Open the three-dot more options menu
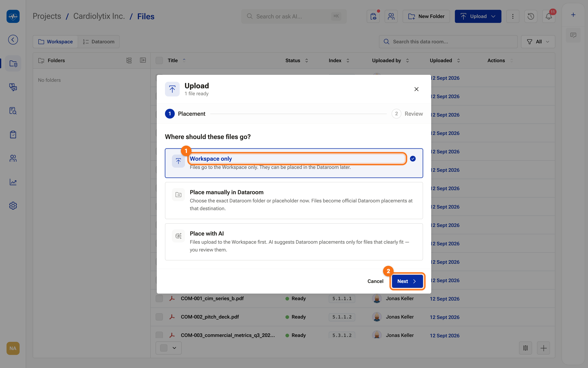The image size is (588, 368). [x=513, y=16]
